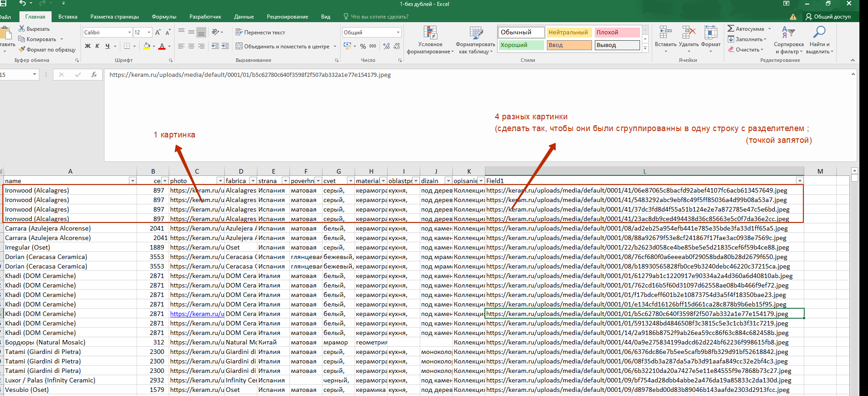The width and height of the screenshot is (868, 396).
Task: Open Форматировать как таблицу icon
Action: click(x=476, y=33)
